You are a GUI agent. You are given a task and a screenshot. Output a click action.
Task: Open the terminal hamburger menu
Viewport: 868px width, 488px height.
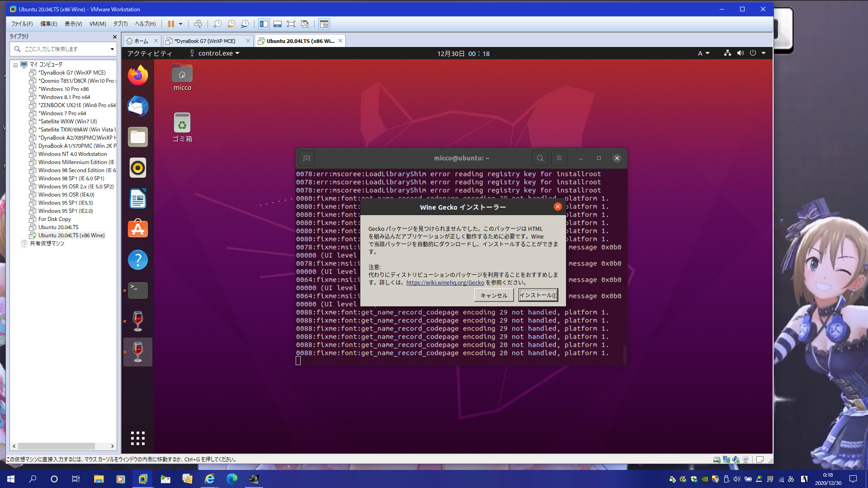pos(559,158)
